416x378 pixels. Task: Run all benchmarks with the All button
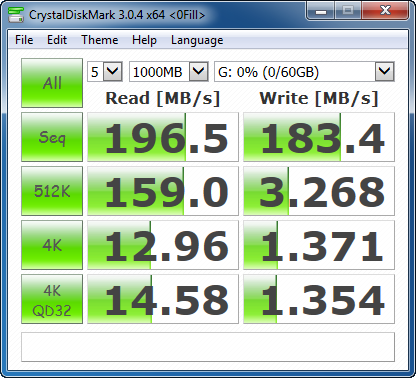52,83
